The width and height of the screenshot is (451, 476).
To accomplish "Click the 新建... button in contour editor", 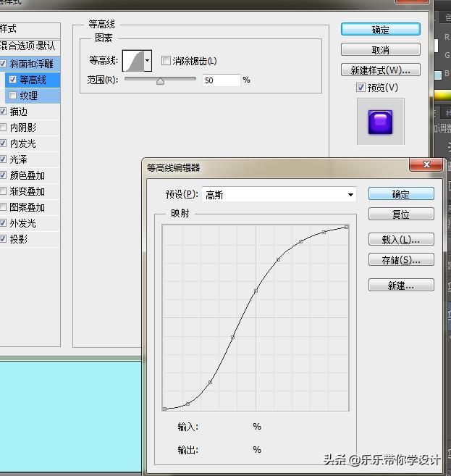I will pos(401,285).
